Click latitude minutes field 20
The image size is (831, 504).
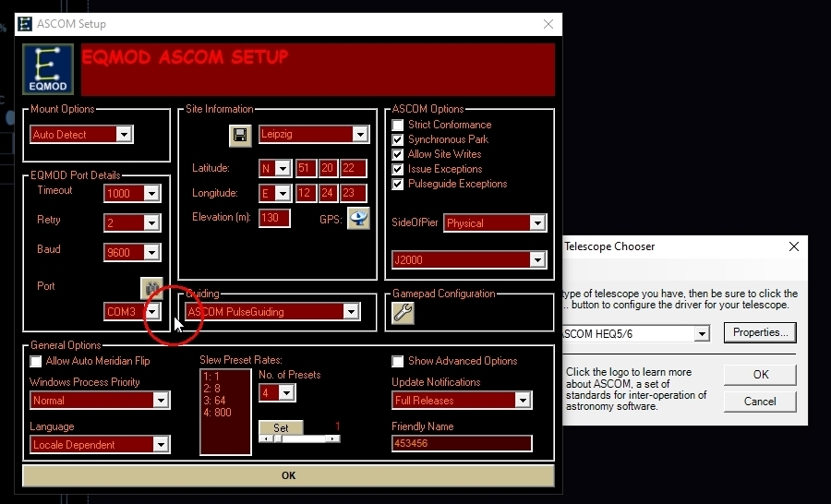pos(328,169)
